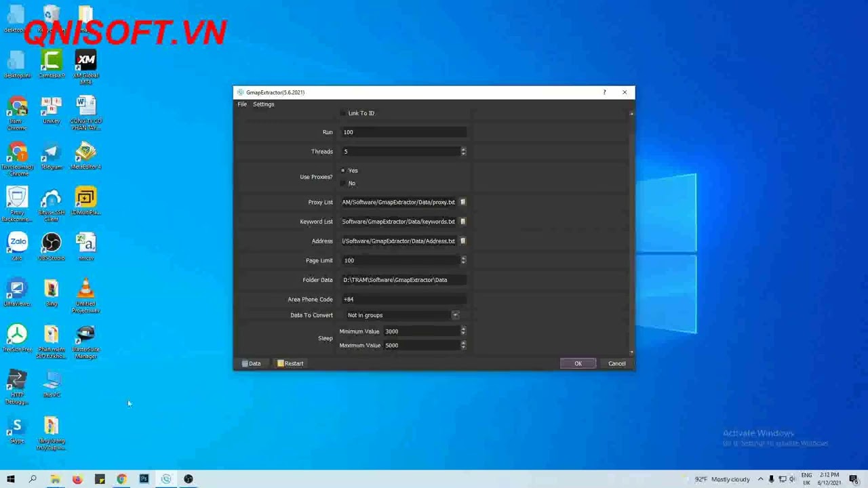Screen dimensions: 868x488
Task: Open the Proxy List file browse icon
Action: 463,202
